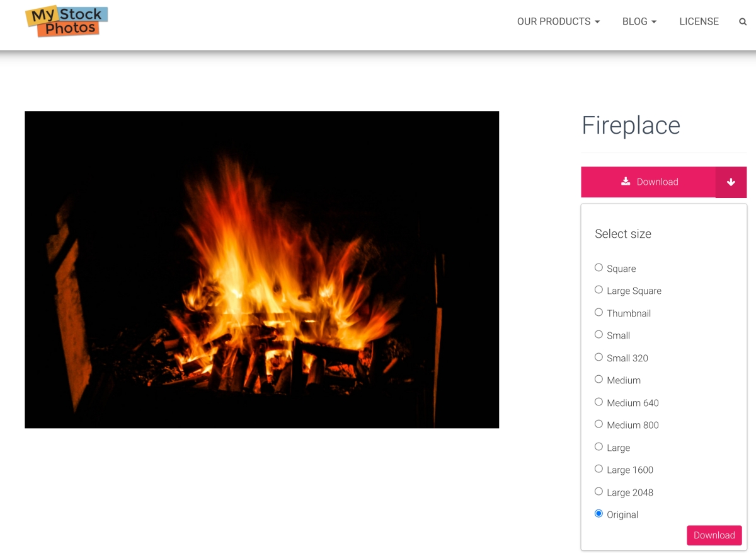
Task: Open the License page
Action: [699, 21]
